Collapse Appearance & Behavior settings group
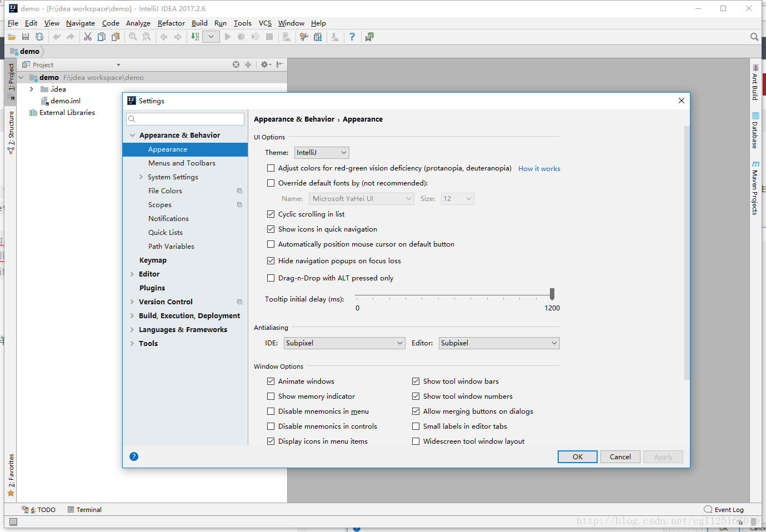The width and height of the screenshot is (766, 532). click(x=132, y=135)
